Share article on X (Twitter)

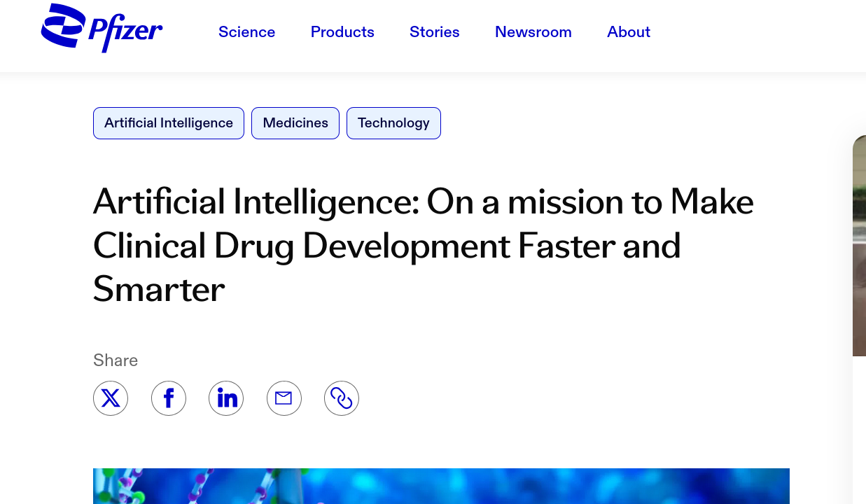[111, 398]
